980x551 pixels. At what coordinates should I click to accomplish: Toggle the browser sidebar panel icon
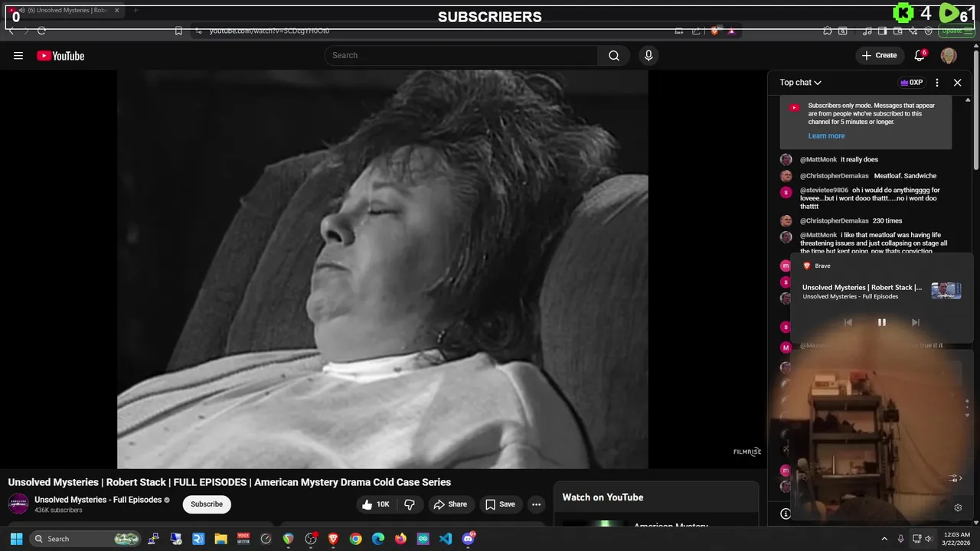883,31
